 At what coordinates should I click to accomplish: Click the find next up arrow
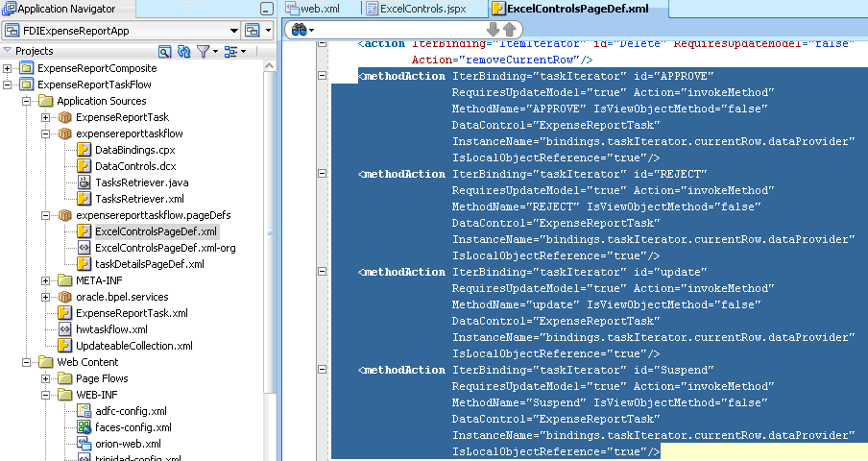pos(510,30)
